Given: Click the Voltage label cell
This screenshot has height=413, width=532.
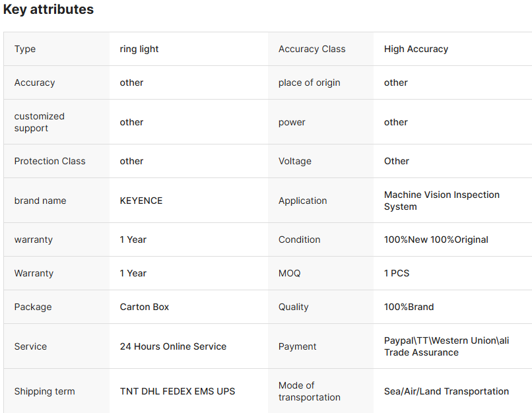Looking at the screenshot, I should click(x=295, y=161).
